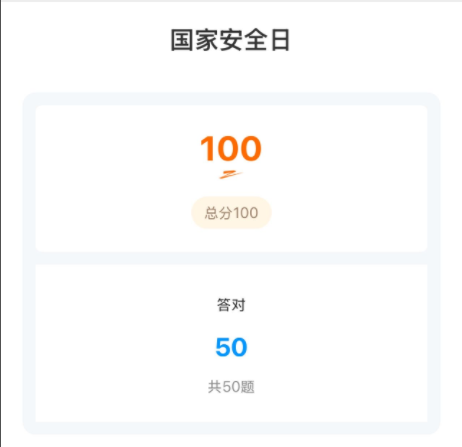Click the 总分 text inside the badge
Screen dimensions: 462x447
(218, 213)
